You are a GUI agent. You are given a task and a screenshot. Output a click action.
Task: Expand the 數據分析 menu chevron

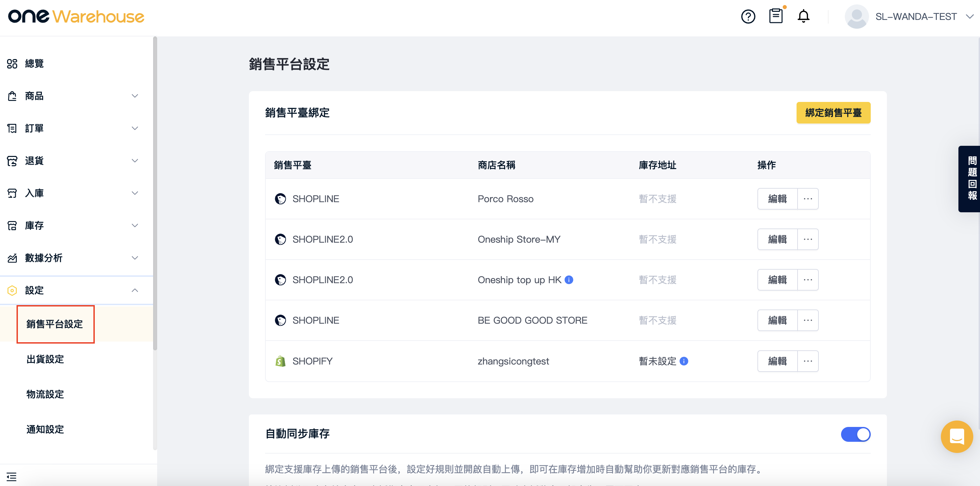click(135, 258)
